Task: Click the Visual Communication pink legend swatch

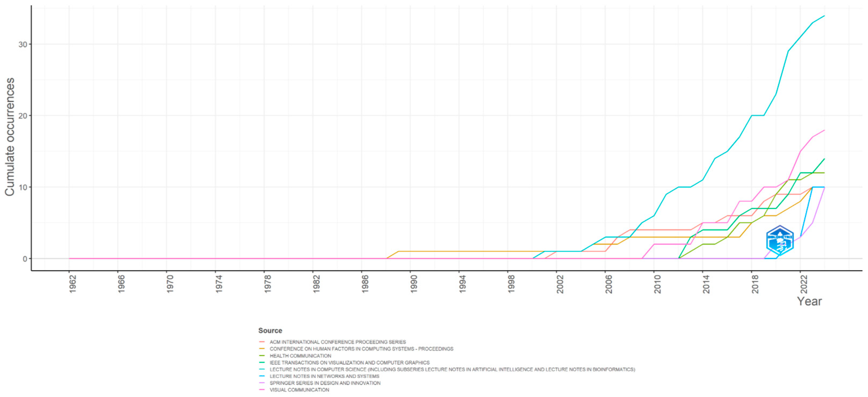Action: (262, 389)
